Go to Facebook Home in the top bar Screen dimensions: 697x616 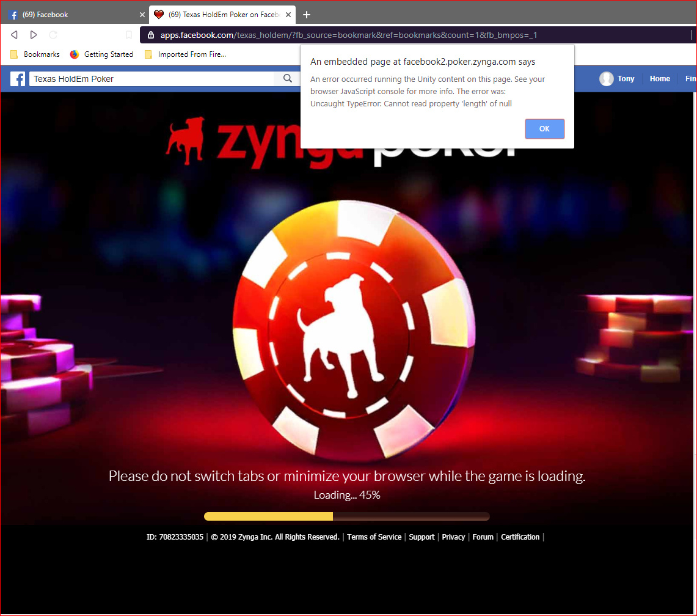click(x=660, y=79)
